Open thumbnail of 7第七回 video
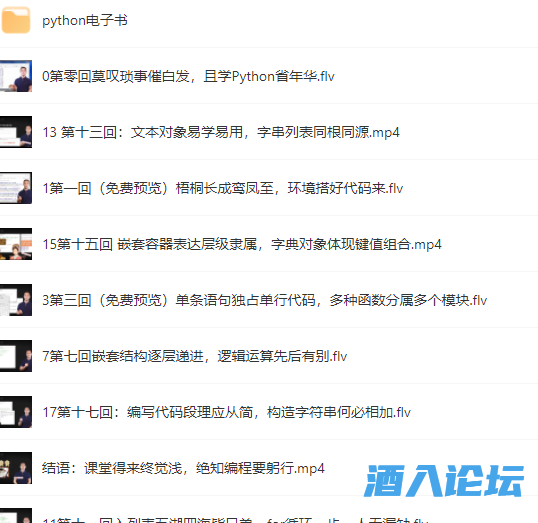Screen dimensions: 538x523 point(16,356)
